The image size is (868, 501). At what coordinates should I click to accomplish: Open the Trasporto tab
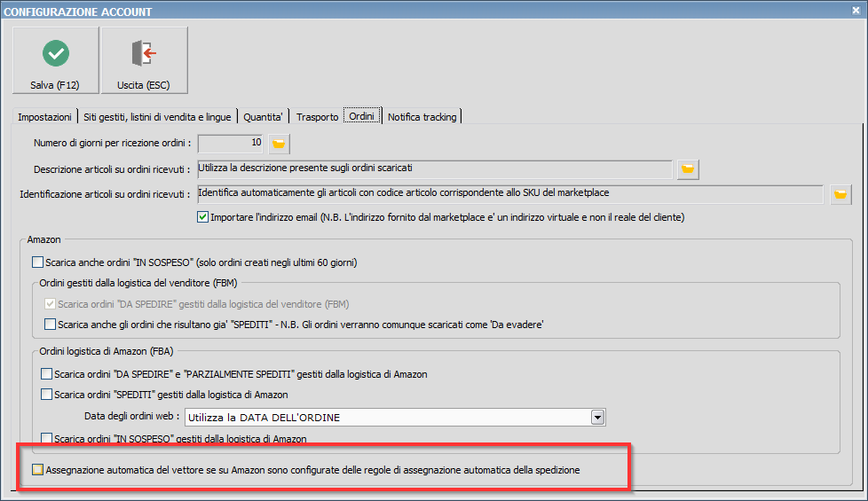317,117
